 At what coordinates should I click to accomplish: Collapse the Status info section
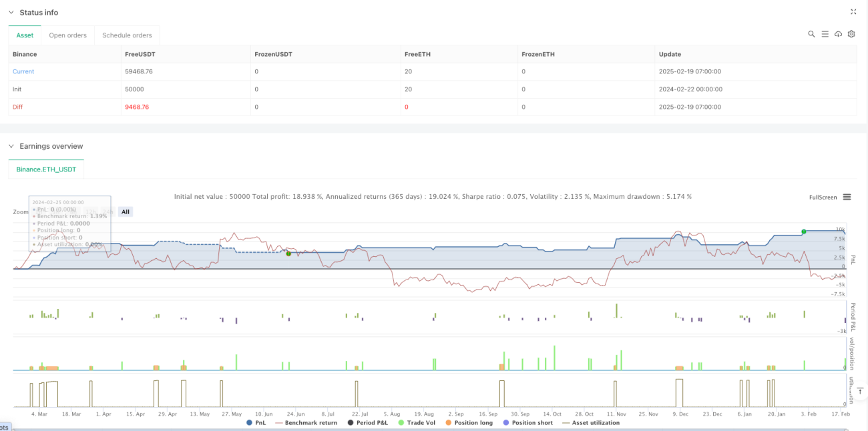pyautogui.click(x=11, y=13)
